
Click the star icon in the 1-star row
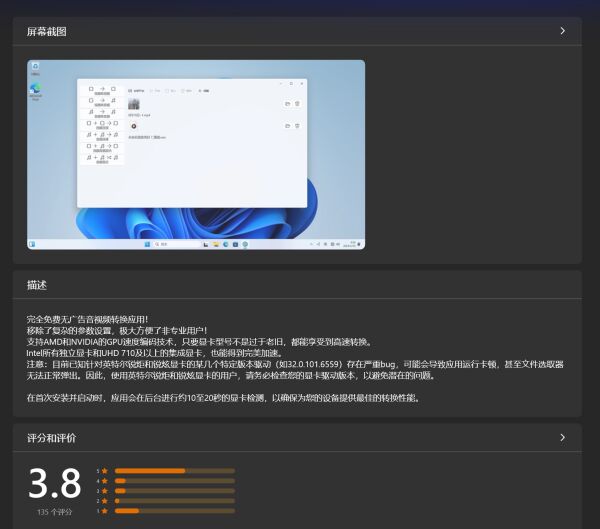[105, 511]
